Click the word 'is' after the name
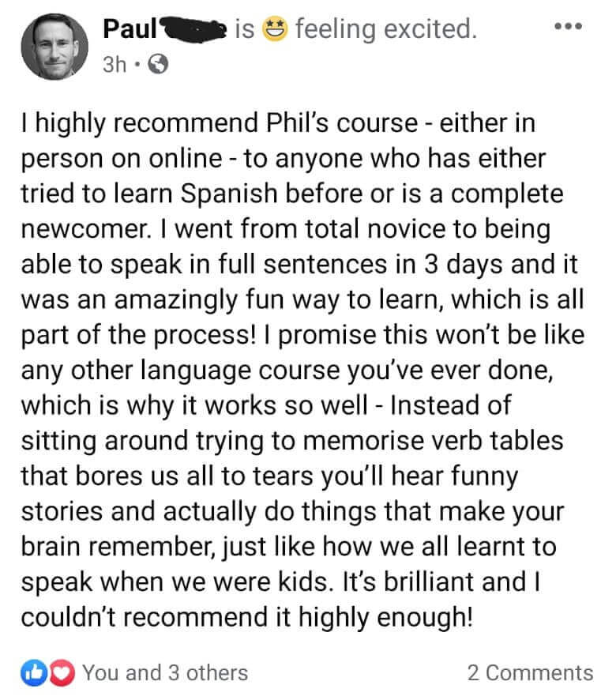The width and height of the screenshot is (601, 700). tap(246, 30)
